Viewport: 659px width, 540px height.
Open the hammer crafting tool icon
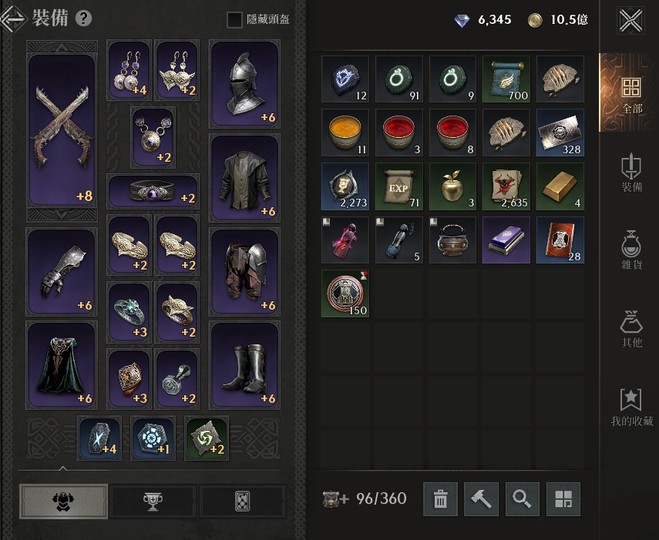pyautogui.click(x=481, y=499)
